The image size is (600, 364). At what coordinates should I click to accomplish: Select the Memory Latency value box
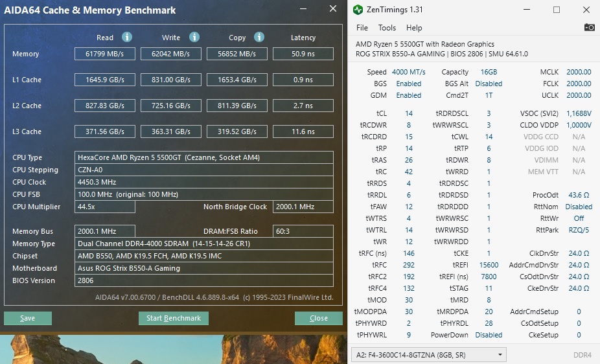coord(303,54)
